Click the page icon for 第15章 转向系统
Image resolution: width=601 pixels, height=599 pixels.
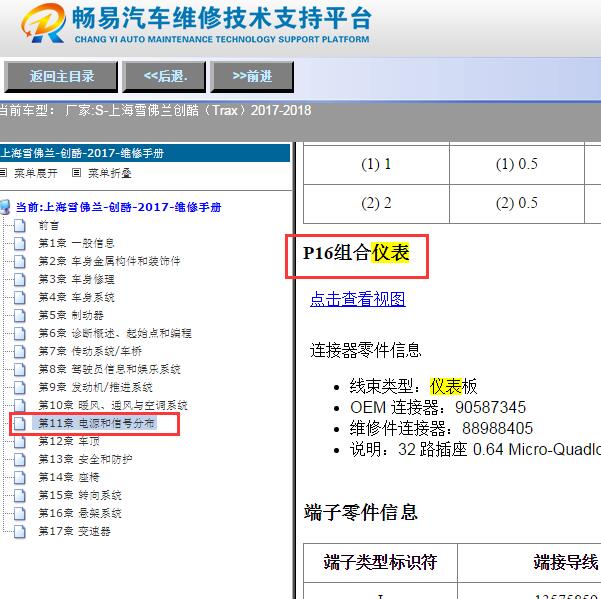pyautogui.click(x=20, y=495)
